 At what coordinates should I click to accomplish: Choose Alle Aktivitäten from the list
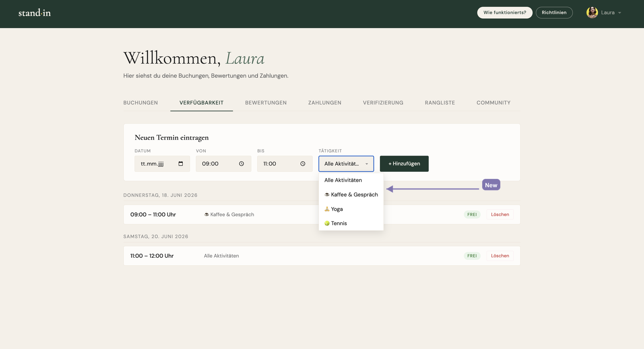point(351,180)
